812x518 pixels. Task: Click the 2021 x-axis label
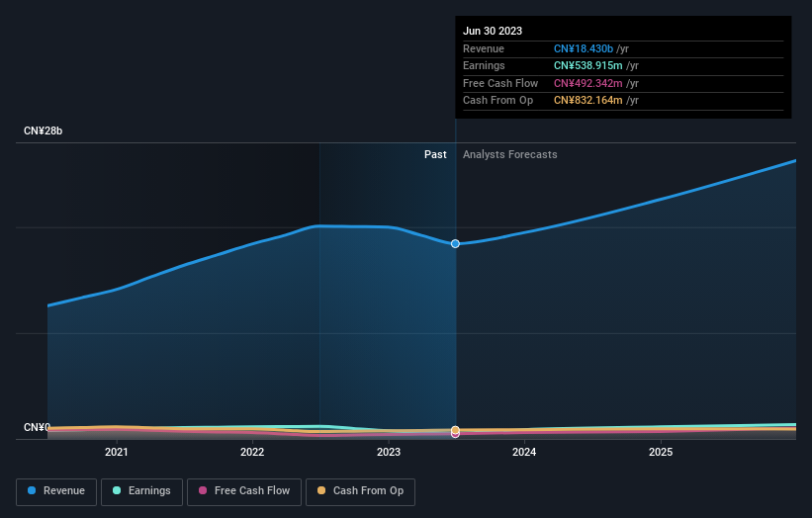117,452
